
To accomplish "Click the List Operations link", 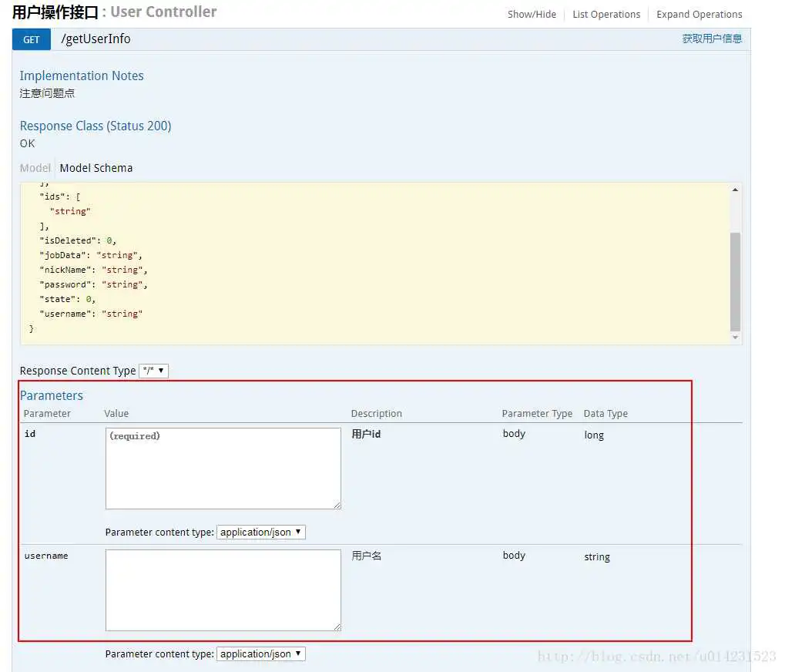I will click(606, 15).
